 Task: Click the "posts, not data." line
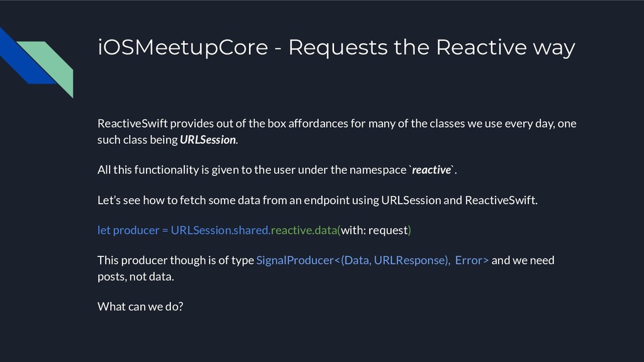tap(136, 277)
